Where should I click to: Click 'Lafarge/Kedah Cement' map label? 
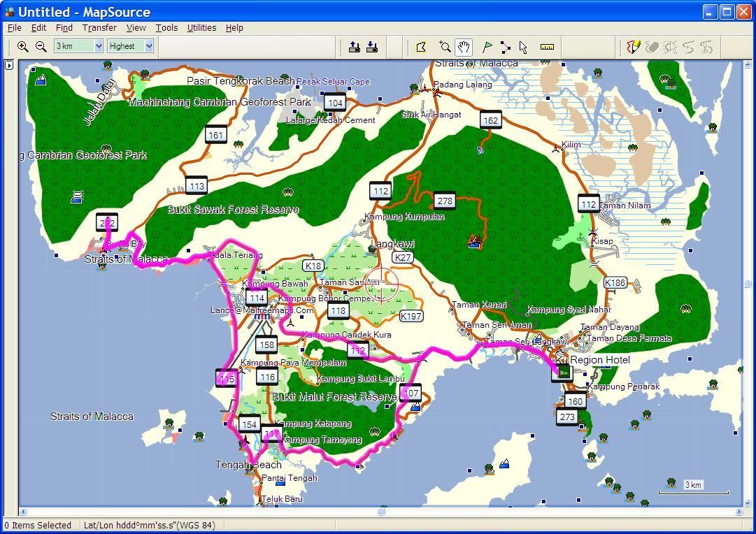pos(331,120)
